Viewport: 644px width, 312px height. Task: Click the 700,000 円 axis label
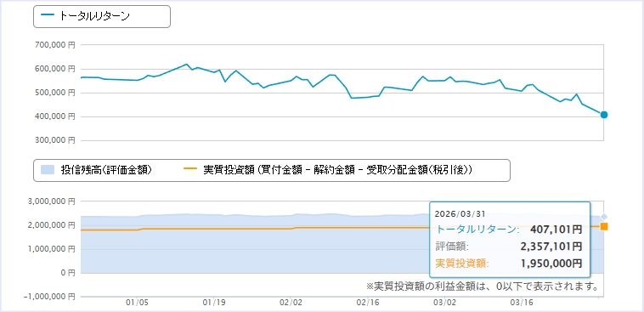[x=55, y=45]
